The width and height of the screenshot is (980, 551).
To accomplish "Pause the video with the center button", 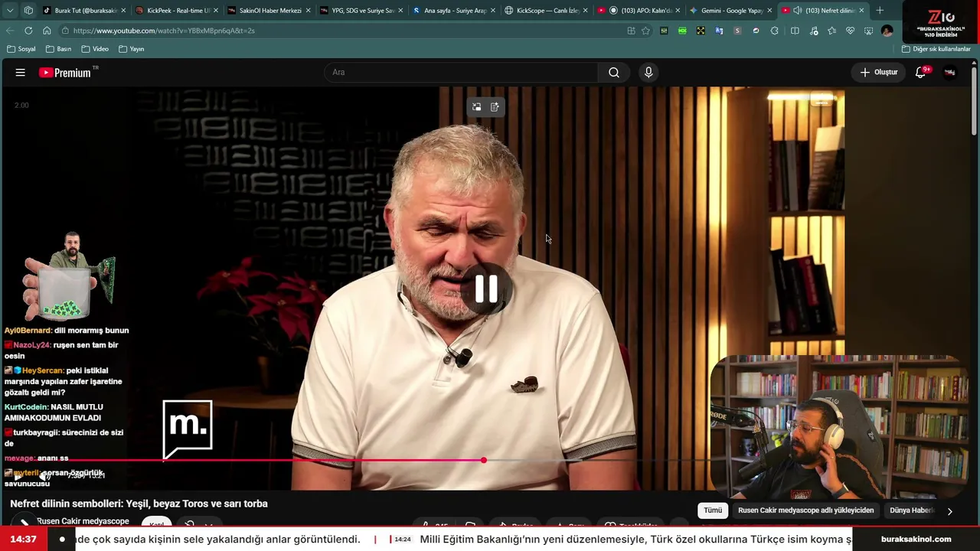I will [487, 289].
